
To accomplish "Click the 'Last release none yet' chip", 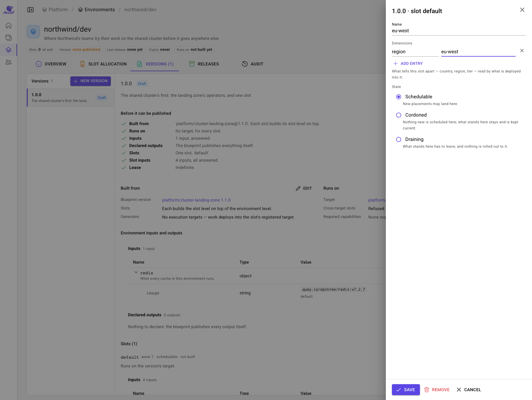I will 125,50.
